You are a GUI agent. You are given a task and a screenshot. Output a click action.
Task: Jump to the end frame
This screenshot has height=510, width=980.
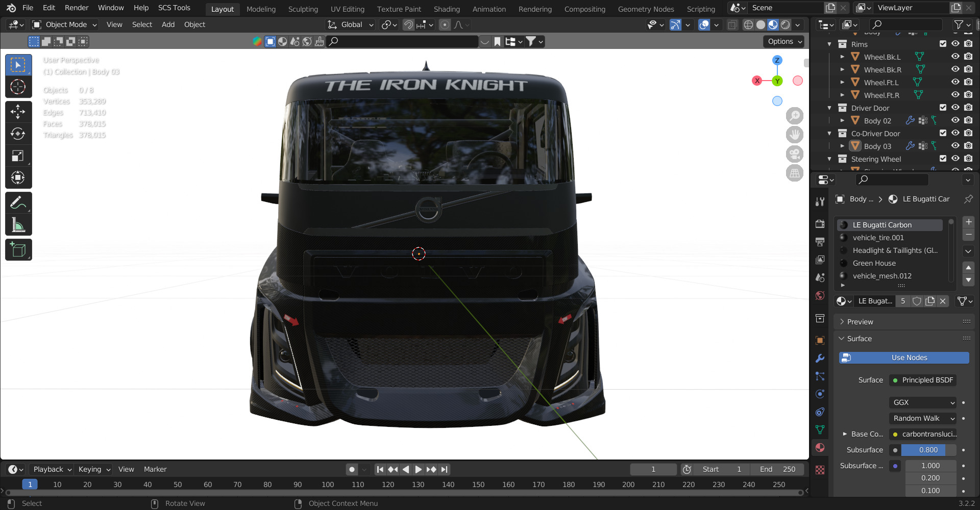[x=445, y=469]
